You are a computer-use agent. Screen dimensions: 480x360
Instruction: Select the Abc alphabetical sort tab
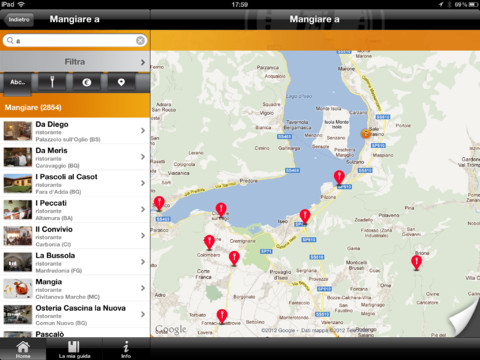[18, 83]
